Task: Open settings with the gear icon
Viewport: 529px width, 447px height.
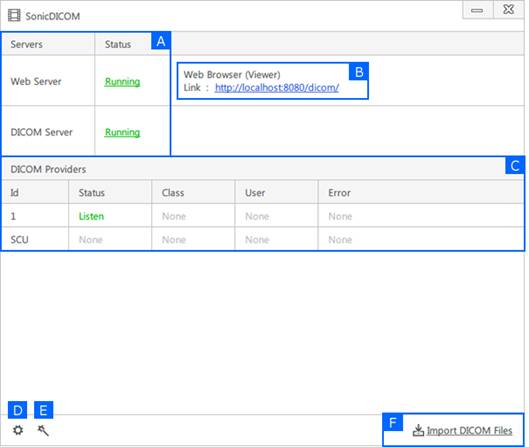Action: (18, 430)
